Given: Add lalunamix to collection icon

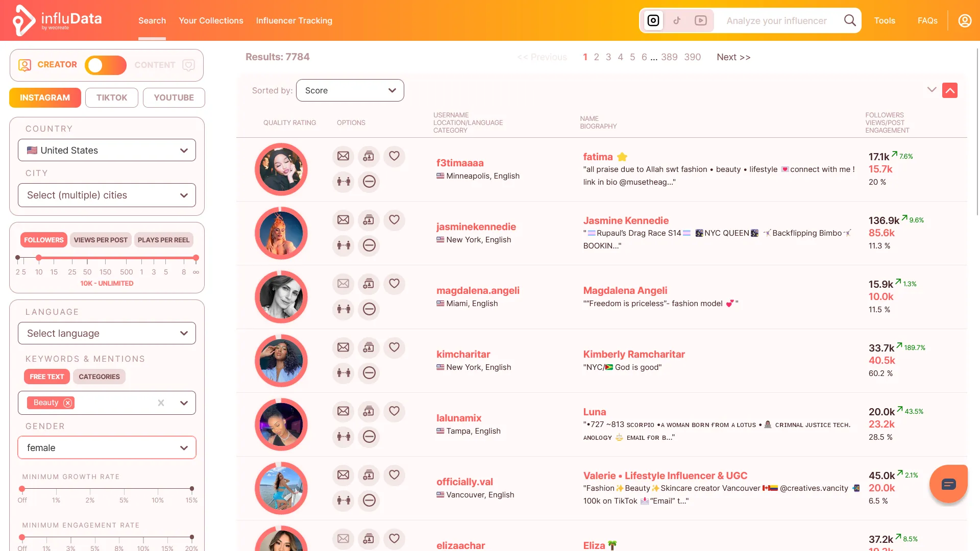Looking at the screenshot, I should click(369, 411).
